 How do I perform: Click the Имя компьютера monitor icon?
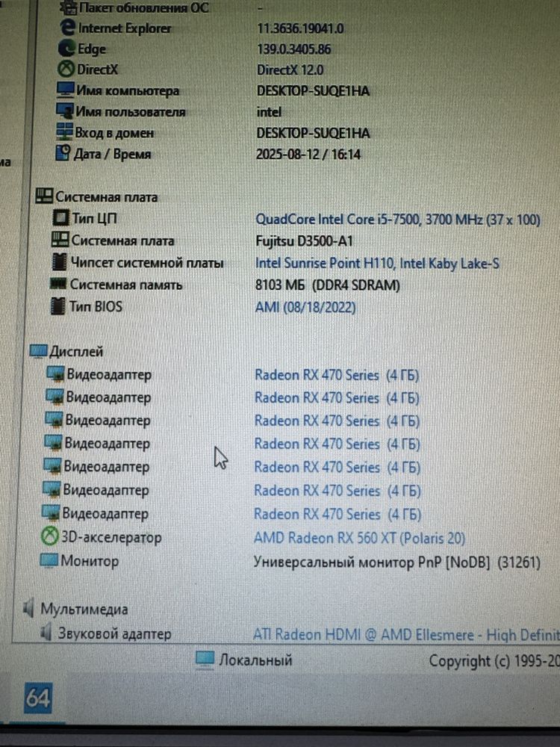[65, 90]
